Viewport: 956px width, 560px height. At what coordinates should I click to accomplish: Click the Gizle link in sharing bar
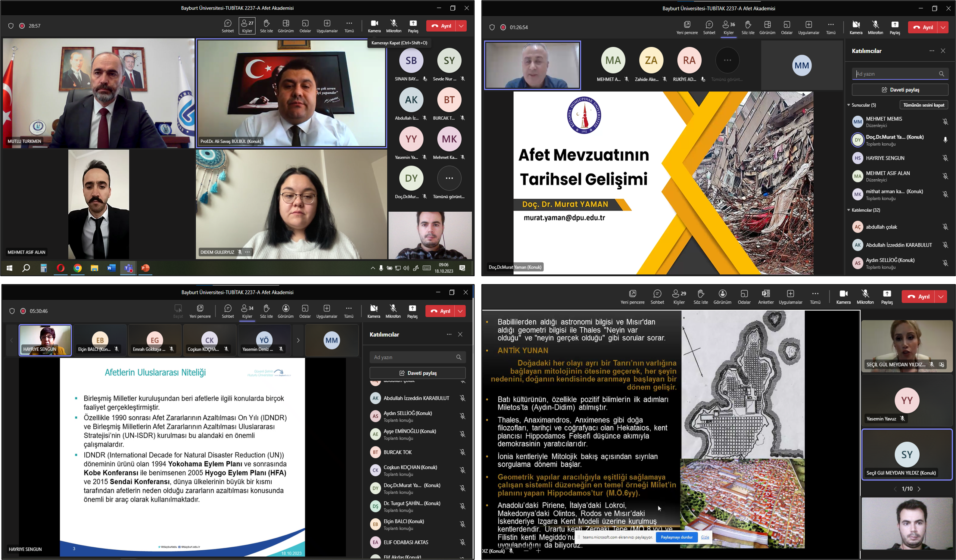tap(705, 537)
